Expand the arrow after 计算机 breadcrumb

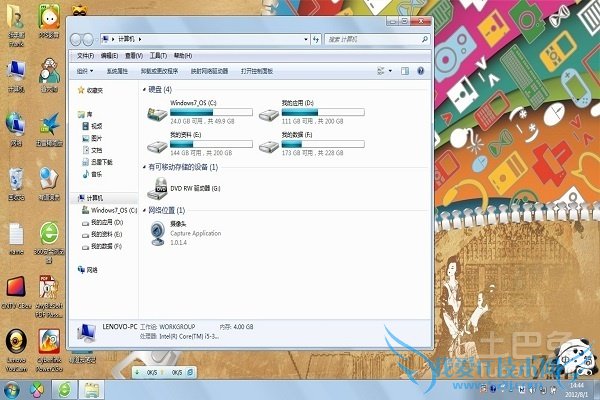pyautogui.click(x=140, y=39)
